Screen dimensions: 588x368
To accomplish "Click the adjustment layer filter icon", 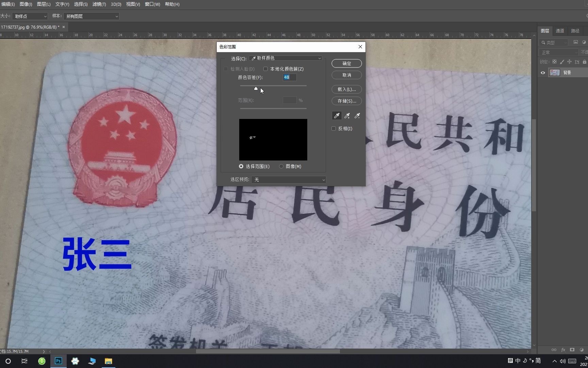I will click(x=584, y=42).
